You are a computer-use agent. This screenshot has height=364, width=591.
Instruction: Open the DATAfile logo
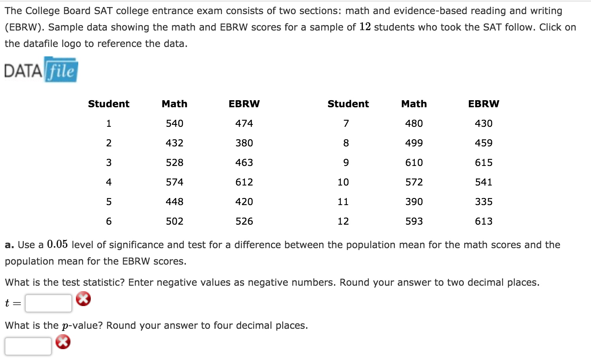coord(41,70)
